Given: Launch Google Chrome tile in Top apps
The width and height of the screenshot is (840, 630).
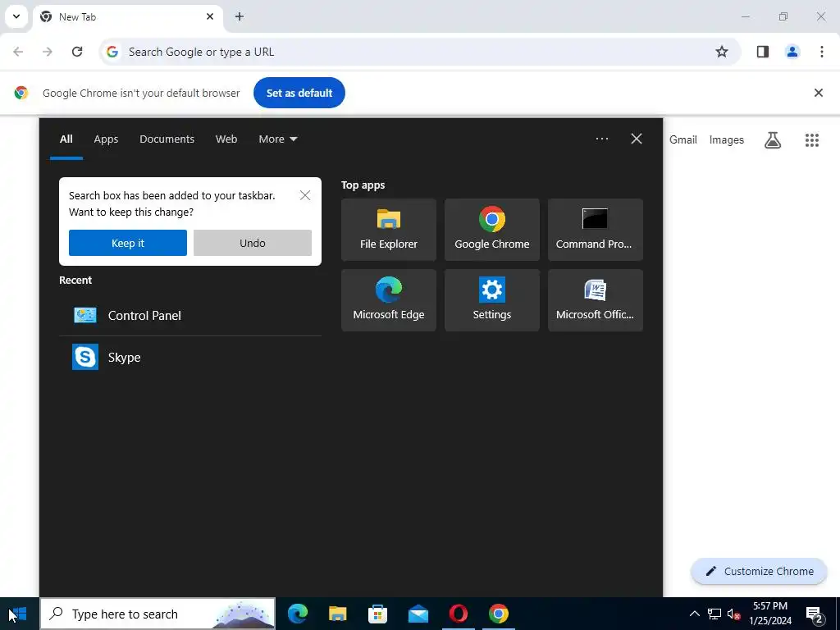Looking at the screenshot, I should [x=492, y=230].
